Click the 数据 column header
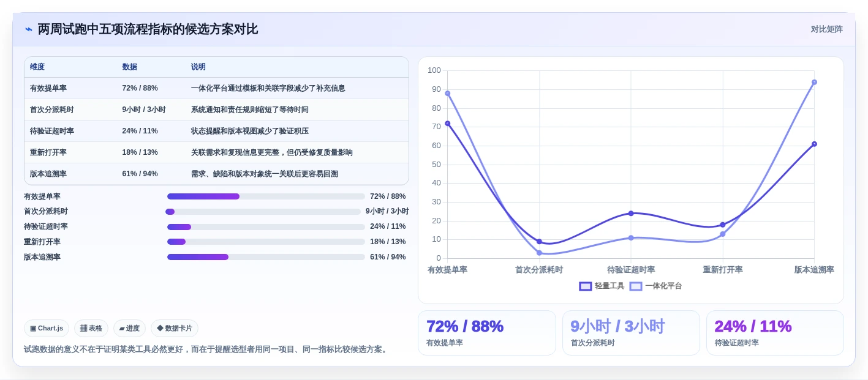The image size is (868, 380). [130, 67]
